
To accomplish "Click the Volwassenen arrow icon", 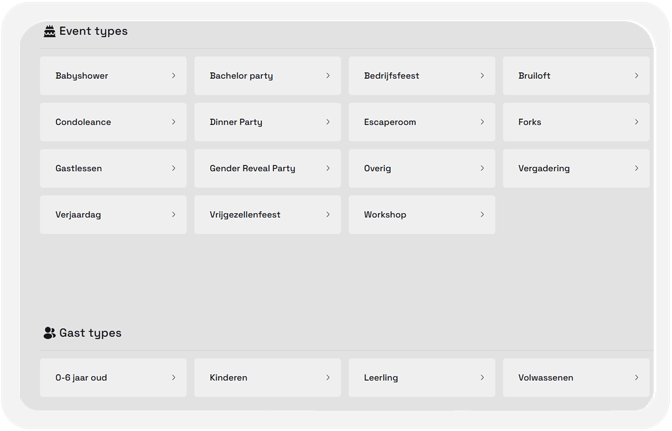I will click(x=636, y=377).
